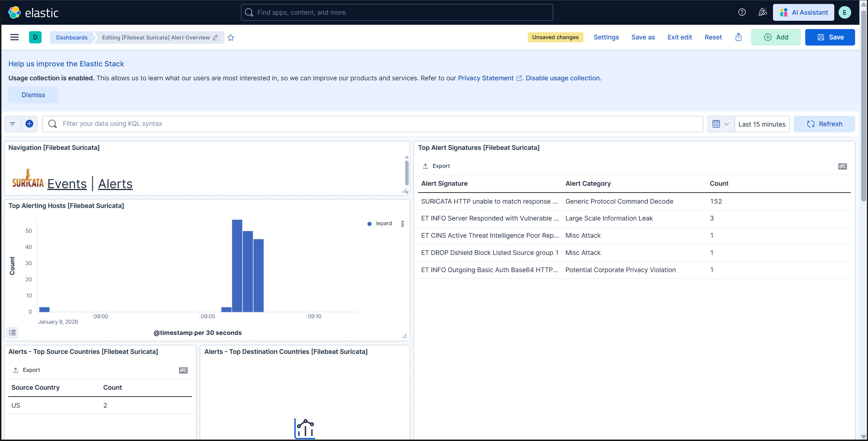This screenshot has height=441, width=868.
Task: Open the filter options menu
Action: [x=13, y=124]
